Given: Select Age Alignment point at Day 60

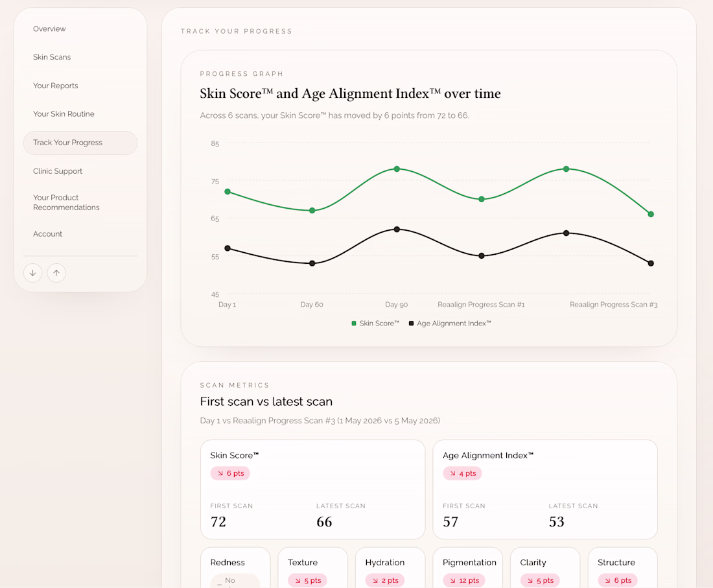Looking at the screenshot, I should 312,263.
